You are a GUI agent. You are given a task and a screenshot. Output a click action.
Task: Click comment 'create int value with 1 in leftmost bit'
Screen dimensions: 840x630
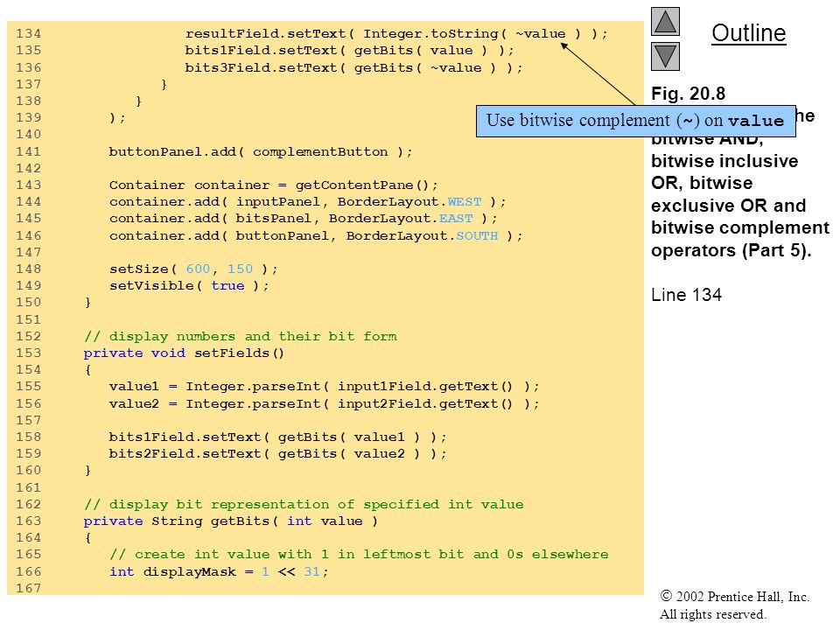359,555
